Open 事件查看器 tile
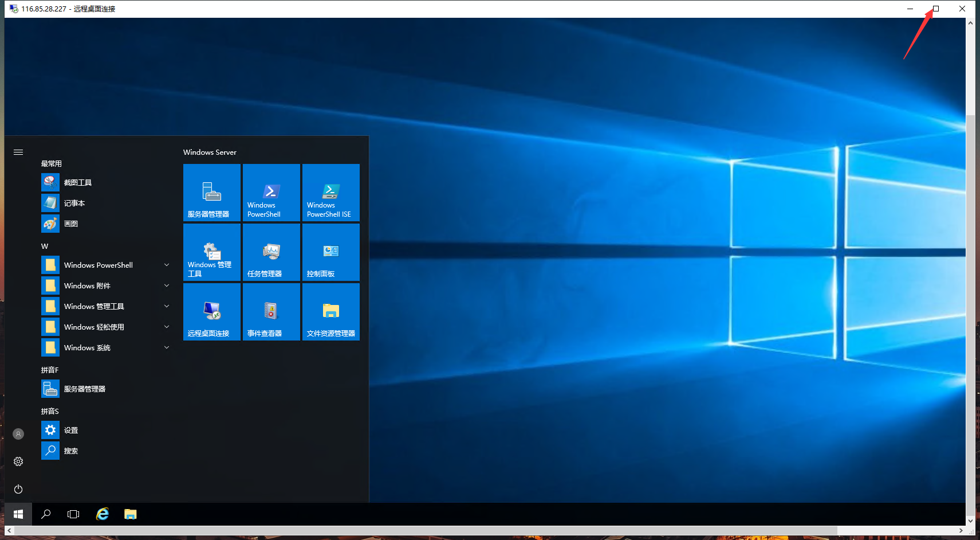Viewport: 980px width, 540px height. [271, 312]
